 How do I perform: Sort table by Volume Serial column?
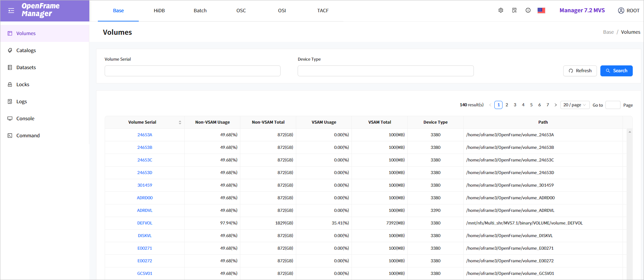(180, 122)
